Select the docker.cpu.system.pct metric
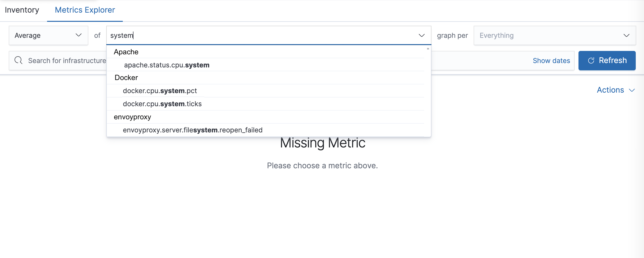 tap(160, 91)
